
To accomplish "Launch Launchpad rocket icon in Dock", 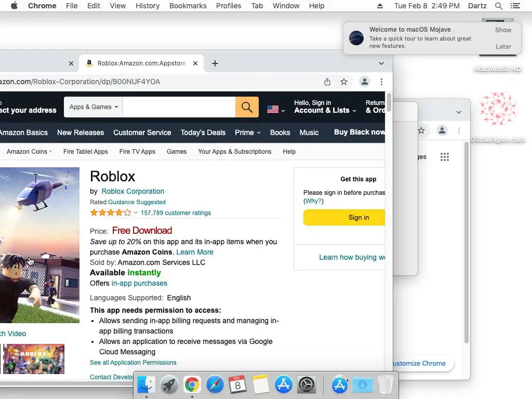I will click(169, 384).
